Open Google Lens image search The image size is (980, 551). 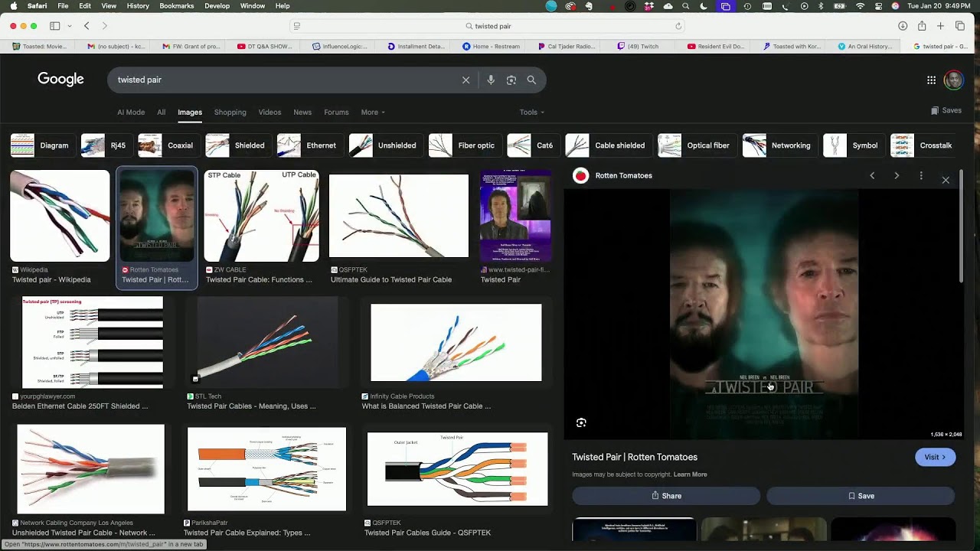point(511,80)
